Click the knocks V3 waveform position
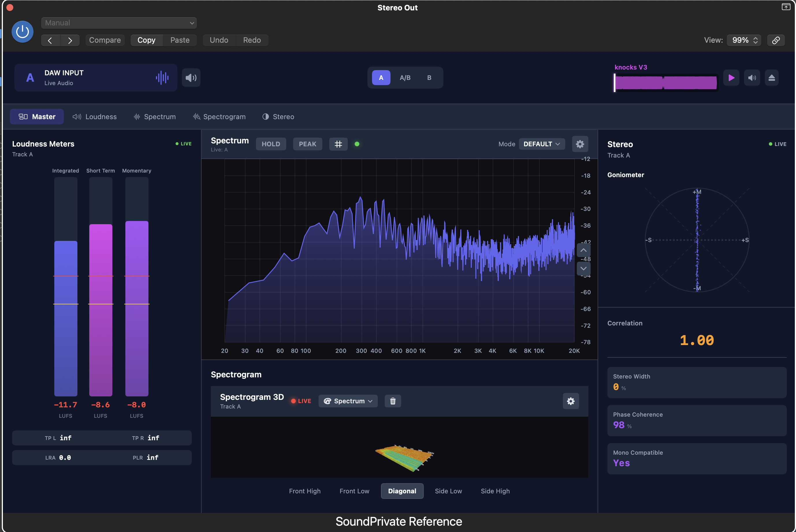Image resolution: width=796 pixels, height=532 pixels. coord(666,83)
